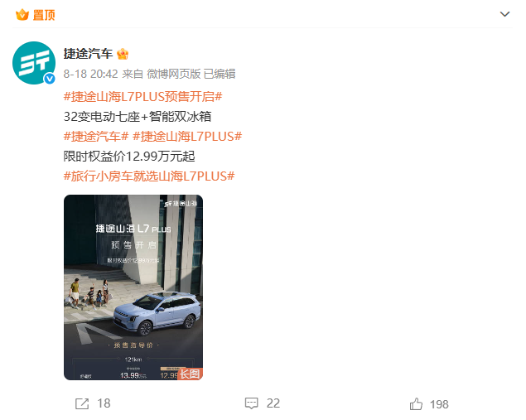Click the post timestamp 8-18 20:42
The width and height of the screenshot is (526, 420).
point(90,74)
